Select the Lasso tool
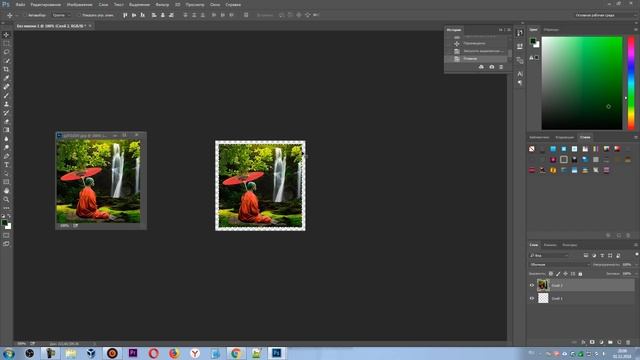The width and height of the screenshot is (640, 360). coord(6,52)
